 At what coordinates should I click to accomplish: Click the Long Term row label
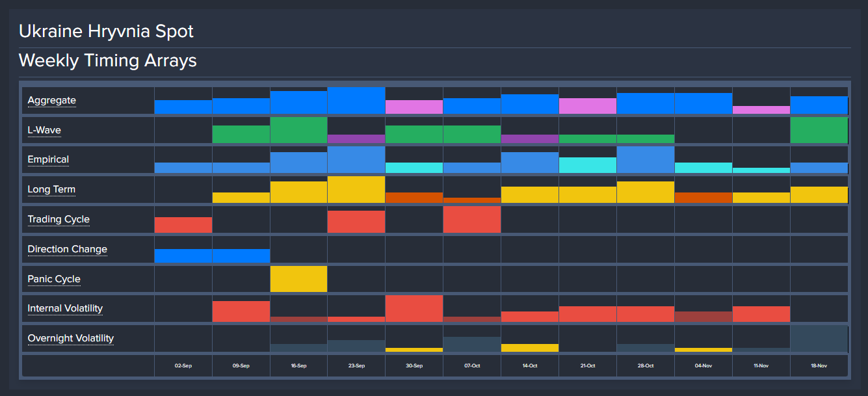(x=51, y=189)
